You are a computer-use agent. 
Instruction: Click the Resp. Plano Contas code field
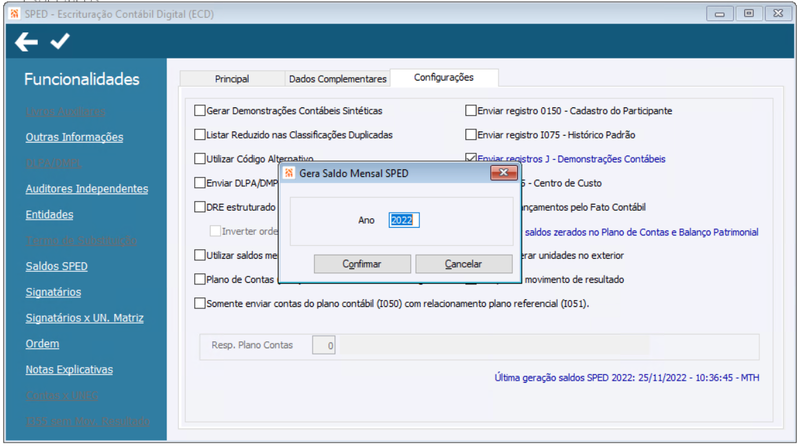point(323,345)
